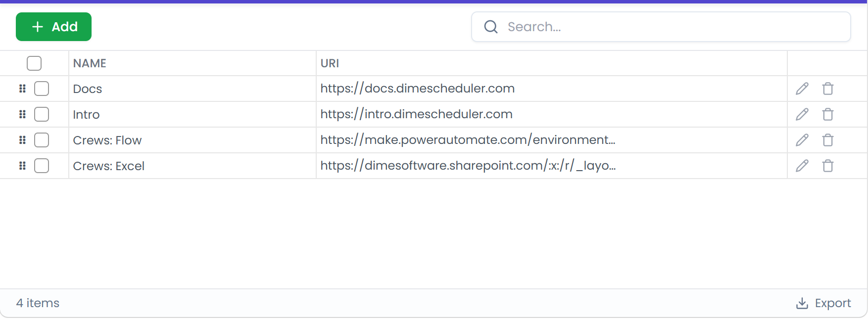Click the docs.dimescheduler.com URI
This screenshot has width=868, height=319.
pyautogui.click(x=418, y=89)
